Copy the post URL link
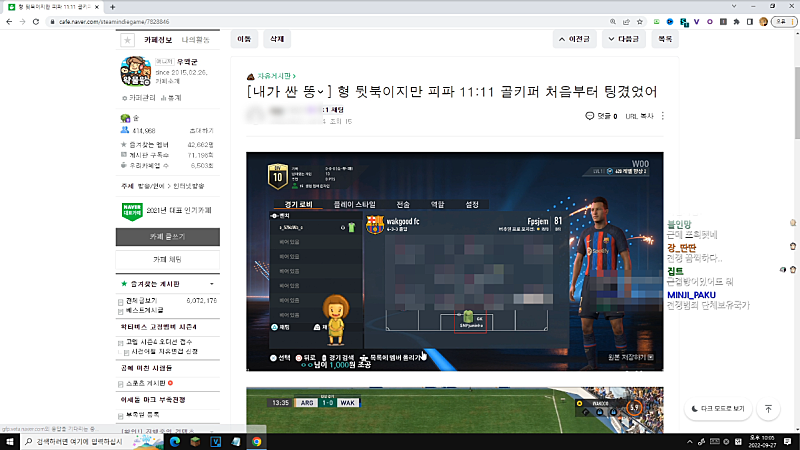This screenshot has width=800, height=450. (639, 116)
